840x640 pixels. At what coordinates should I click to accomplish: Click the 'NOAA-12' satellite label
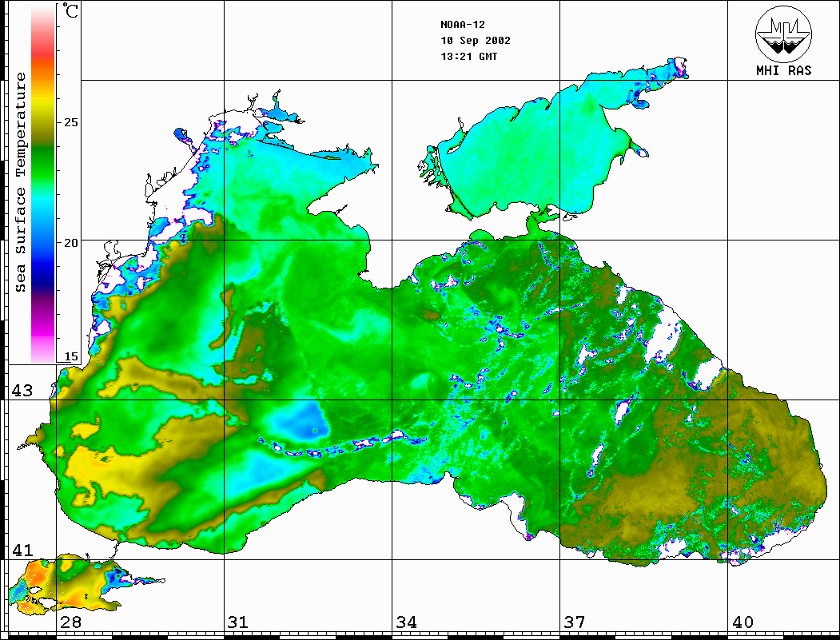pos(463,25)
